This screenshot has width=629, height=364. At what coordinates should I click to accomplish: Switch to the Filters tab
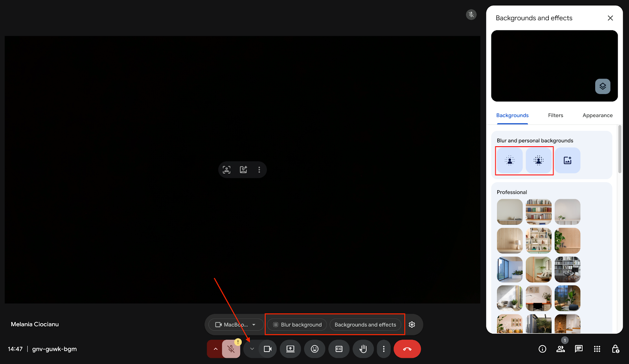pos(555,115)
